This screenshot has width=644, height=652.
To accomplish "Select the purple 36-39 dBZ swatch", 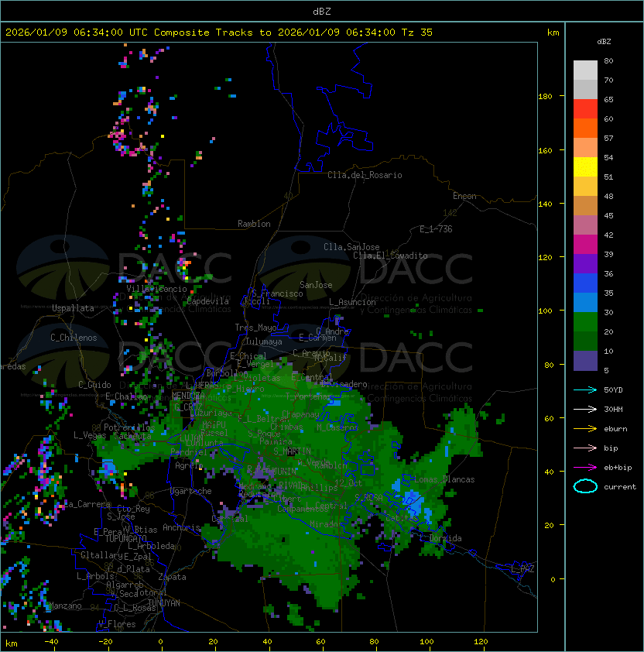I will (x=585, y=263).
